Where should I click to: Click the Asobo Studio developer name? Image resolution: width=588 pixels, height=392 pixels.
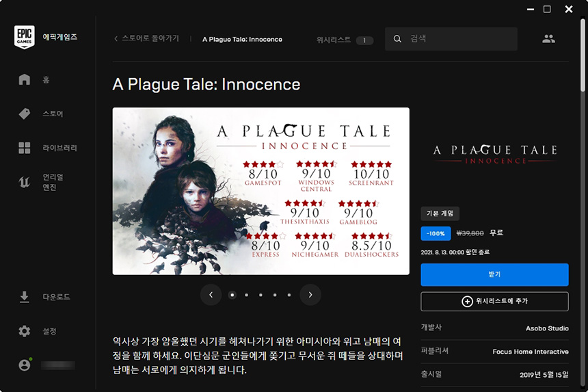click(x=547, y=328)
